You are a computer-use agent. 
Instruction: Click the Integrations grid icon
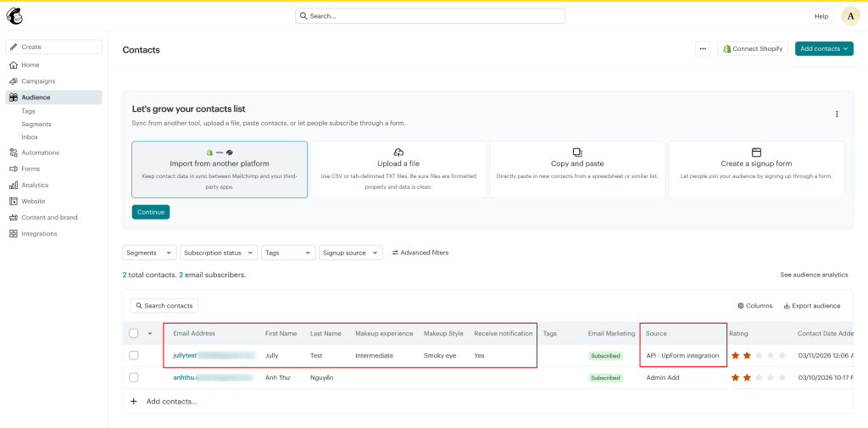(x=14, y=234)
